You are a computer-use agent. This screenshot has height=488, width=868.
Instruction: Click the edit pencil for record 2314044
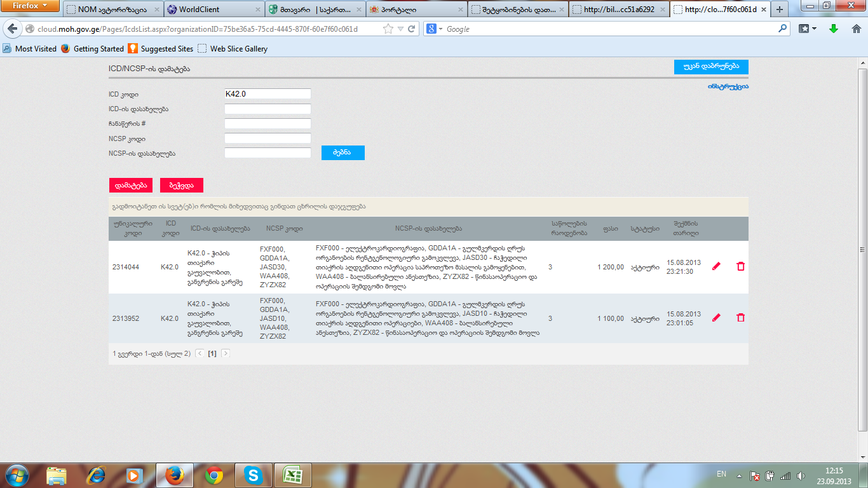pyautogui.click(x=716, y=267)
